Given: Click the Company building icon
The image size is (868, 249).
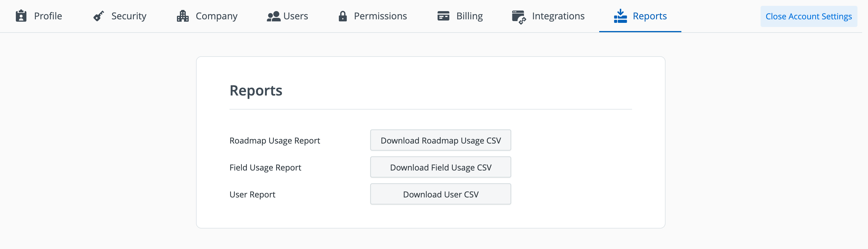Looking at the screenshot, I should click(x=183, y=16).
